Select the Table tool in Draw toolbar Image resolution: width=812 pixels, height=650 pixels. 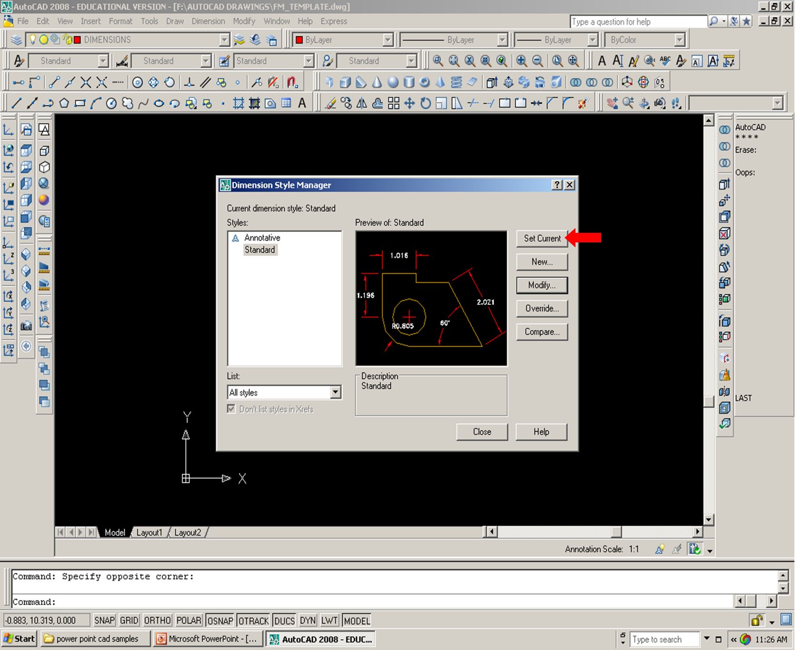click(x=286, y=103)
